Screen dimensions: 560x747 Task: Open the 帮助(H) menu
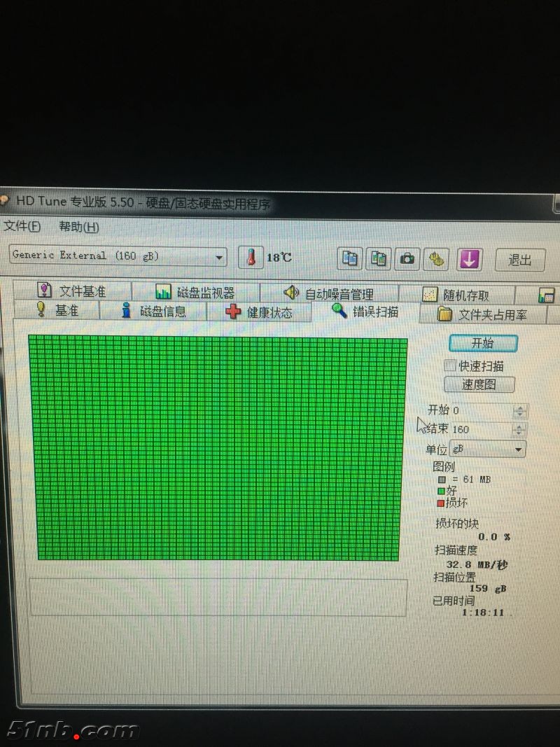click(x=78, y=227)
